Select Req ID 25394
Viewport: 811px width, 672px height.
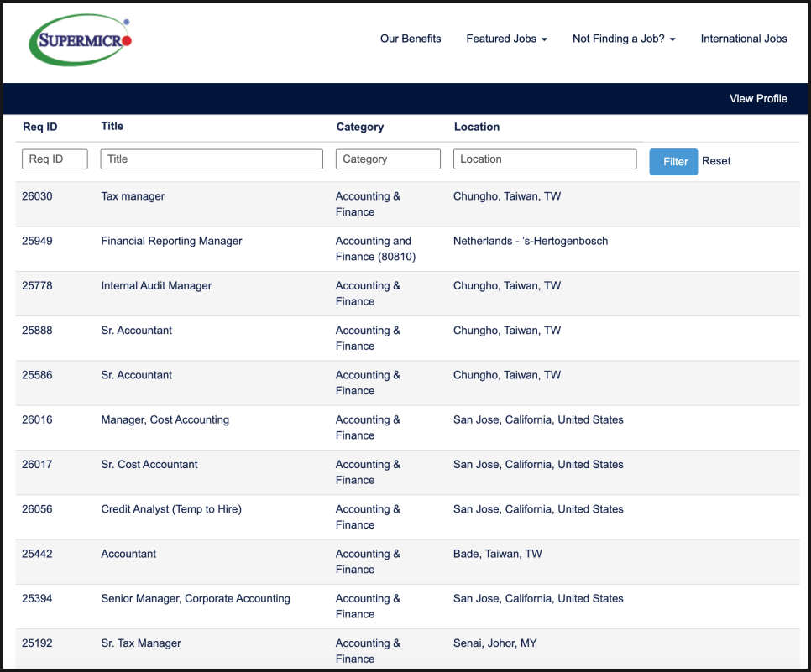(x=37, y=599)
